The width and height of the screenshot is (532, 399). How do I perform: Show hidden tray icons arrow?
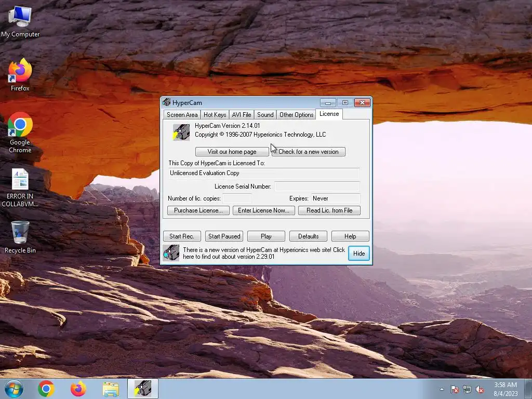click(442, 389)
